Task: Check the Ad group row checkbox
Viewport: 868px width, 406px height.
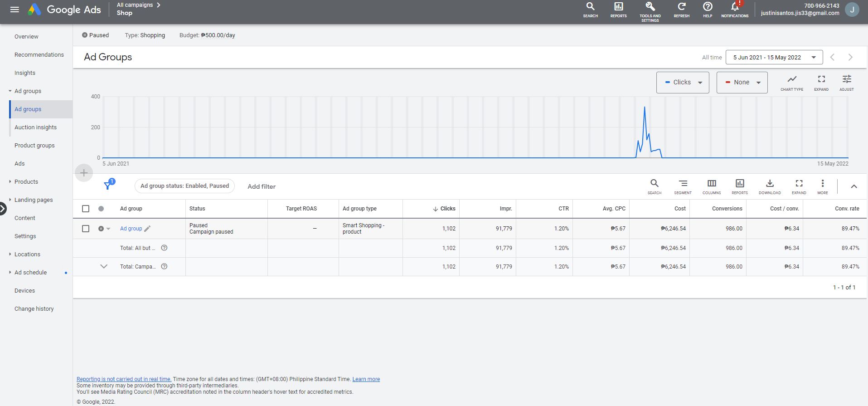Action: tap(86, 229)
